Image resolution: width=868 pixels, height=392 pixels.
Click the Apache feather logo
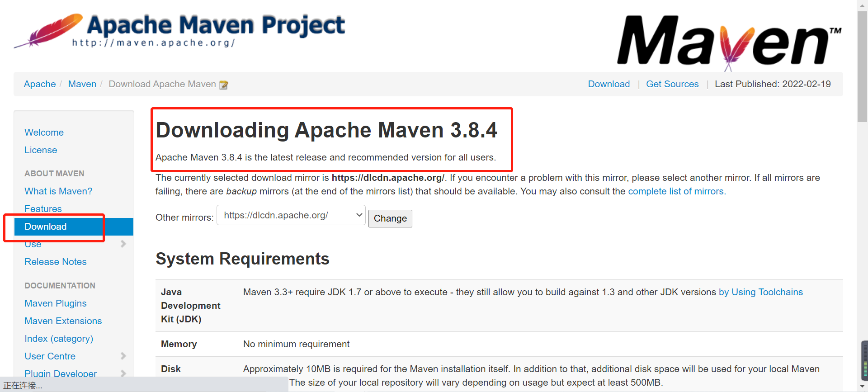pos(48,30)
